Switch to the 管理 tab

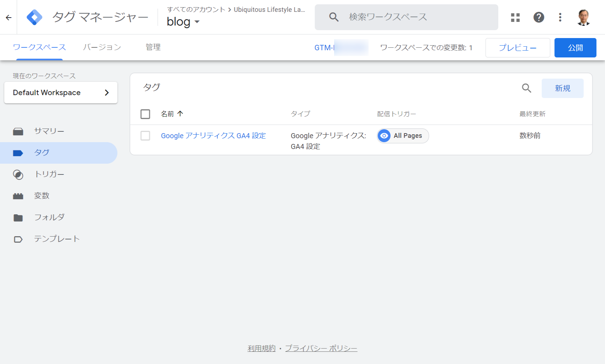(x=153, y=47)
